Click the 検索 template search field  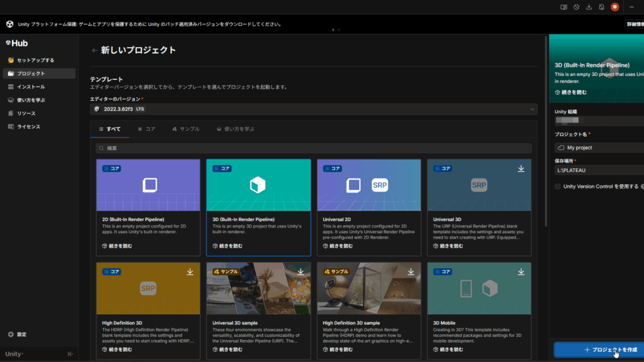click(313, 148)
